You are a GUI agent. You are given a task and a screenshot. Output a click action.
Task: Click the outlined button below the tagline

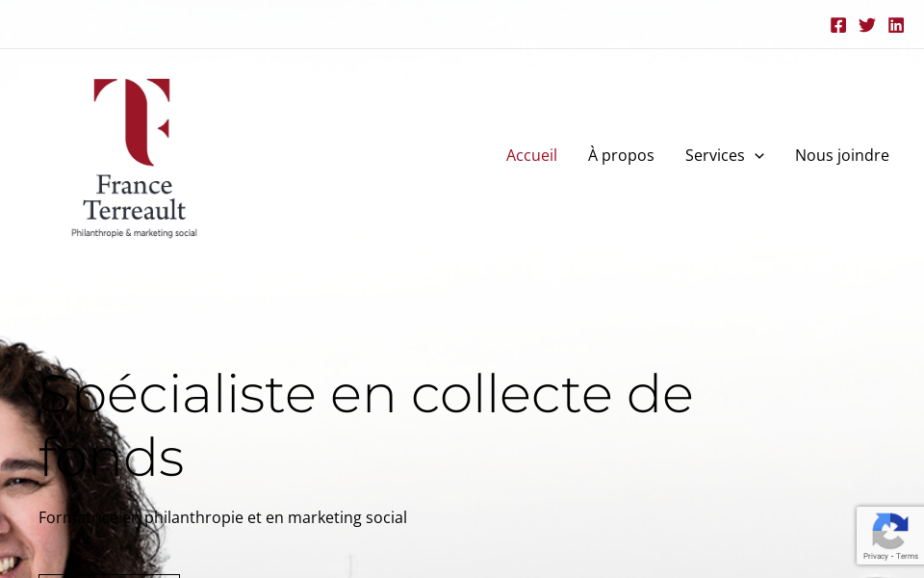tap(109, 575)
